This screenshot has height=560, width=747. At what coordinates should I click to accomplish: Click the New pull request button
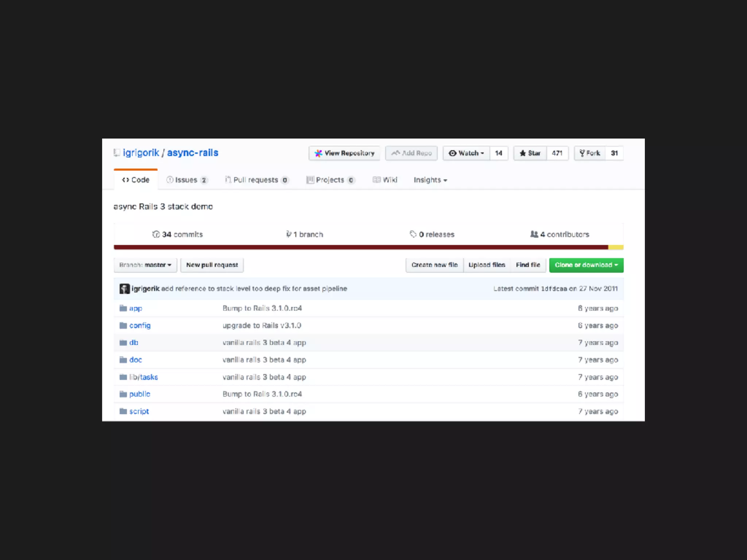pyautogui.click(x=212, y=265)
